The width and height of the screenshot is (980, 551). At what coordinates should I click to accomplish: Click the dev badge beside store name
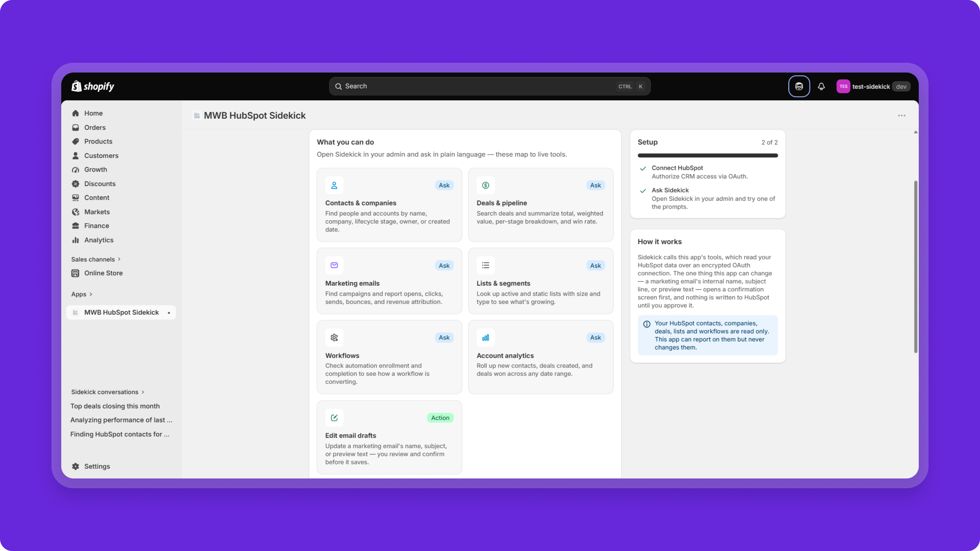point(901,86)
